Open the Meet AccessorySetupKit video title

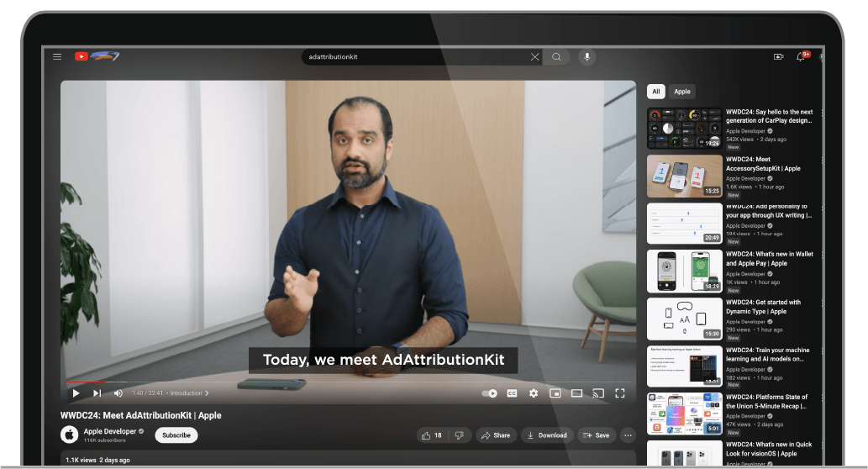coord(763,164)
